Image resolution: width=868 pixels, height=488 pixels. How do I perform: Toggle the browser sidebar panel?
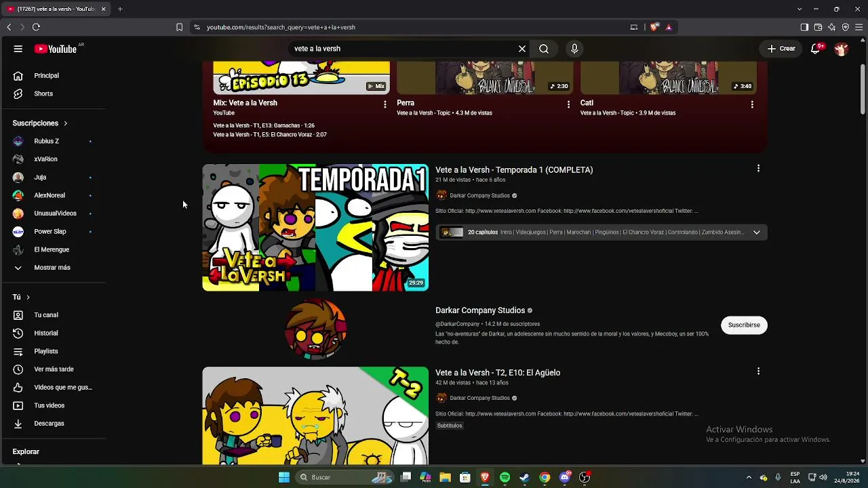click(x=804, y=27)
